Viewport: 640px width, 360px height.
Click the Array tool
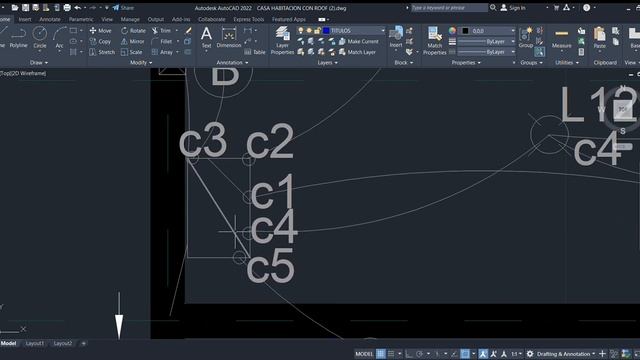click(x=162, y=52)
